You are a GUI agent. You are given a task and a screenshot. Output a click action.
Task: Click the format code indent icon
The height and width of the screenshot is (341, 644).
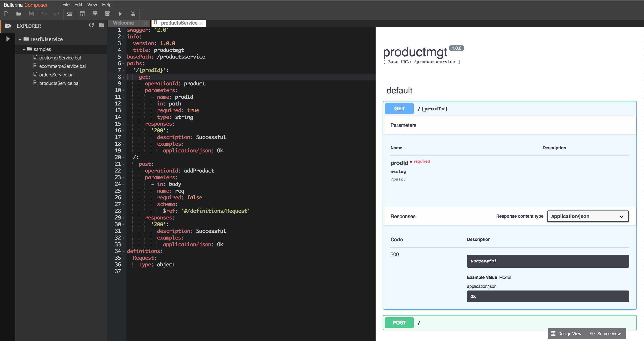tap(70, 14)
